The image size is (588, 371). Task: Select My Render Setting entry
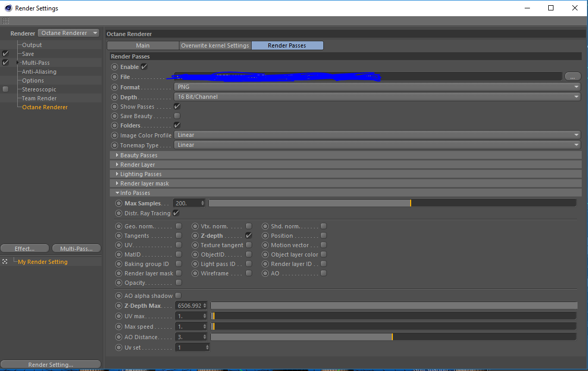pos(43,262)
